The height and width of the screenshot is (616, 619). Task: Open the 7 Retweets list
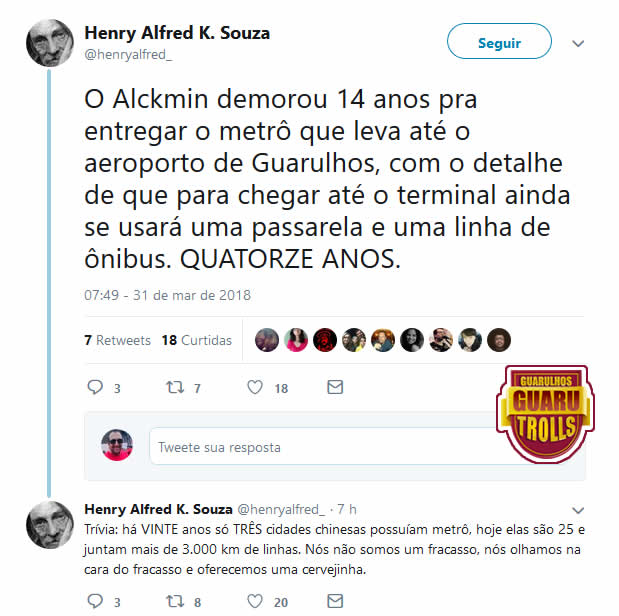(118, 340)
